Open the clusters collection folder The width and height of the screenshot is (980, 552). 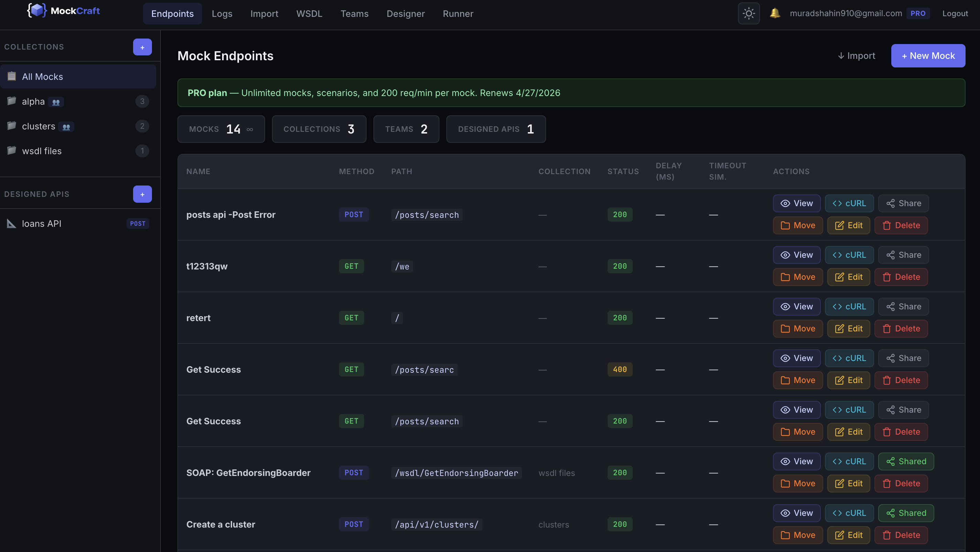click(39, 126)
